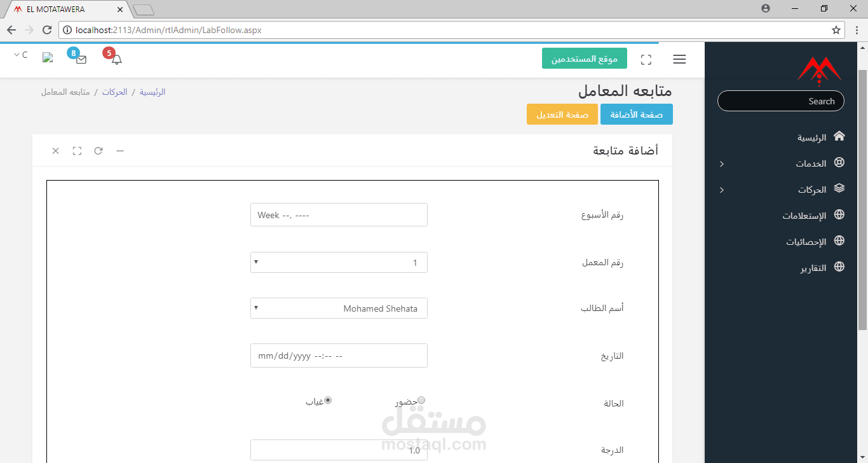868x463 pixels.
Task: Click the sidebar Search field
Action: (x=781, y=101)
